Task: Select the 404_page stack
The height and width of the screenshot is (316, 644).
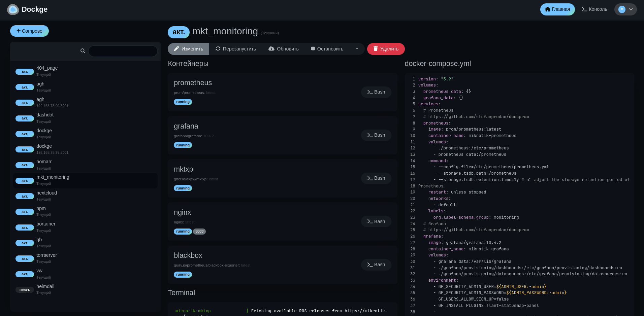Action: pos(85,71)
